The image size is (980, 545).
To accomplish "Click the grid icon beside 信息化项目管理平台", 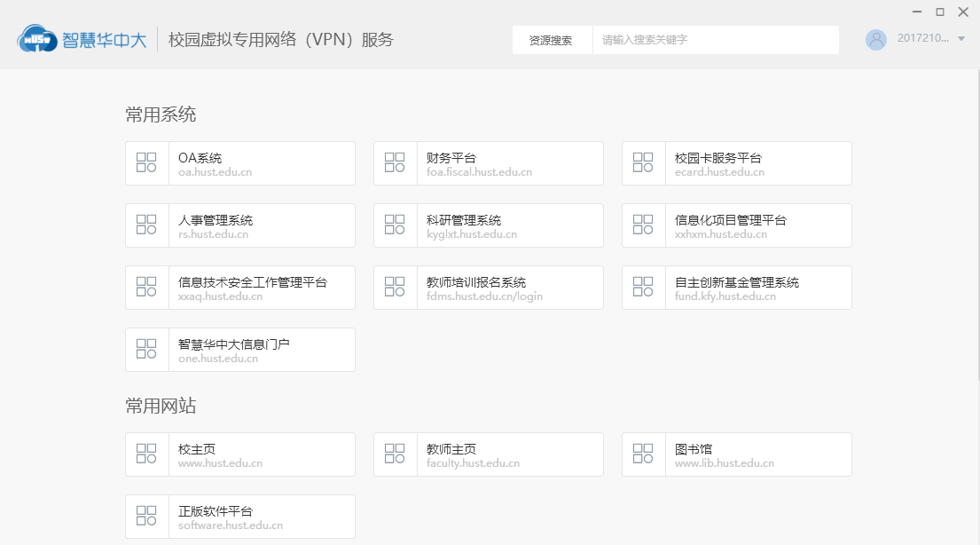I will coord(642,225).
